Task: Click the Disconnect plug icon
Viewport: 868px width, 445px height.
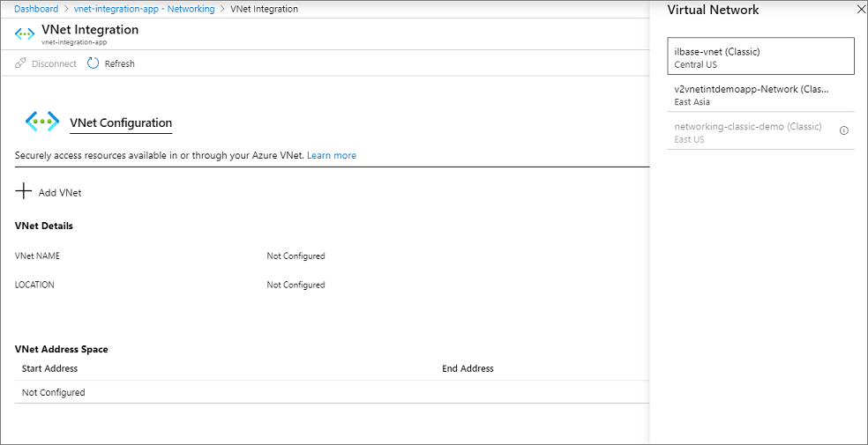Action: [20, 63]
